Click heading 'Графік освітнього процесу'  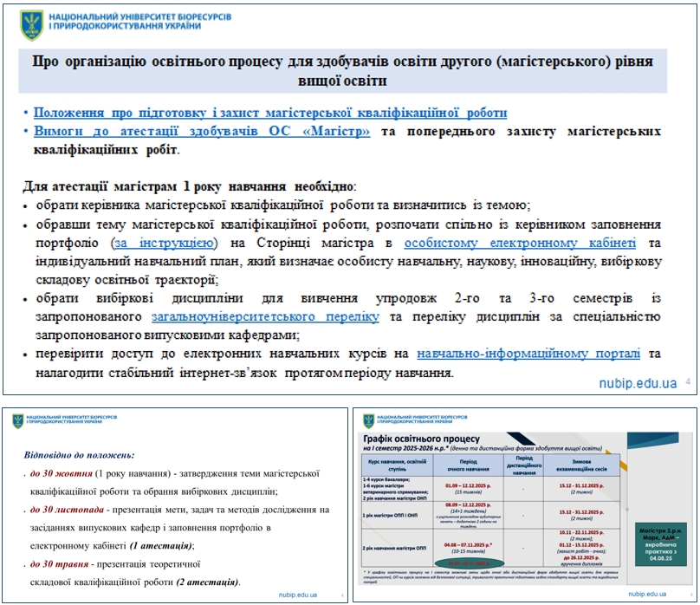[x=421, y=439]
